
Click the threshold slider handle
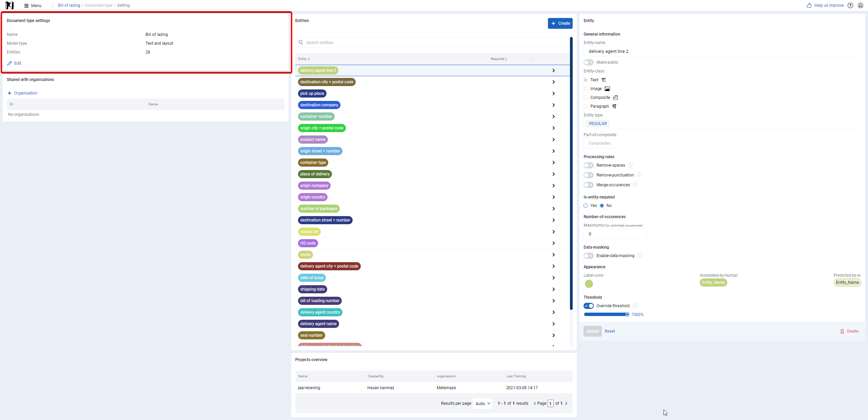coord(627,314)
